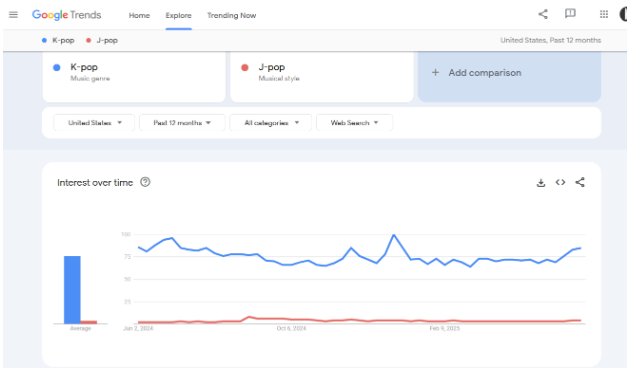Click the Feb 9, 2025 axis label

[x=444, y=328]
